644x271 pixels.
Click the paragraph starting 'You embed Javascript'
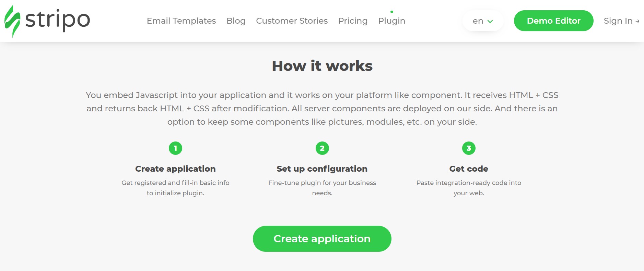click(x=322, y=108)
